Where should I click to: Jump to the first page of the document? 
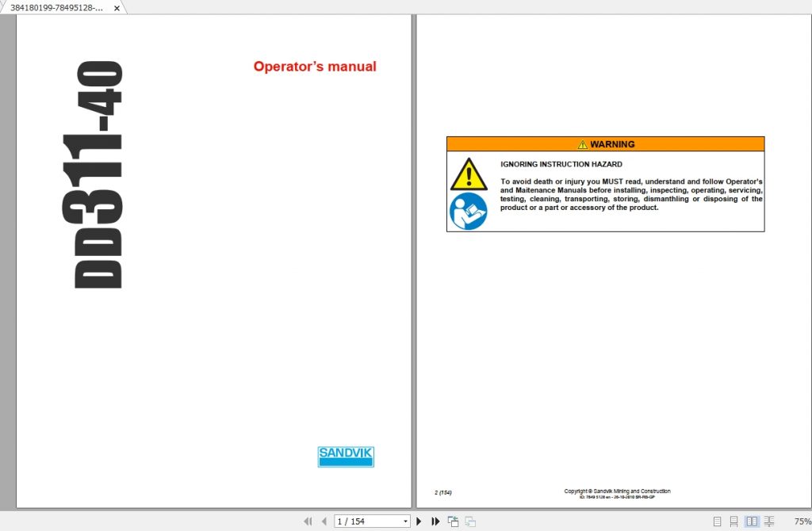308,521
